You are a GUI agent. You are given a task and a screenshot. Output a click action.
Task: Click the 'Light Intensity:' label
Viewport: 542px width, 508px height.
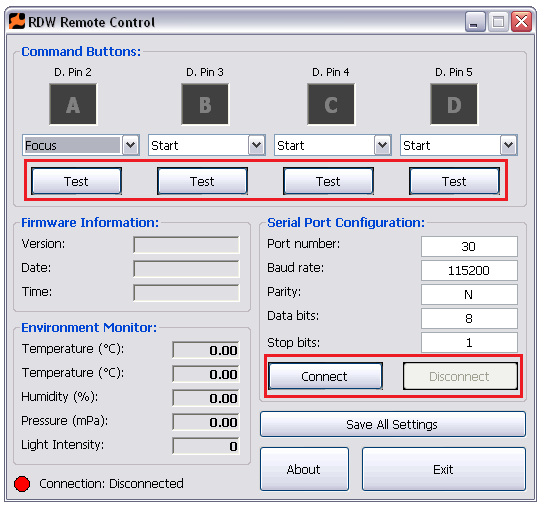[63, 445]
